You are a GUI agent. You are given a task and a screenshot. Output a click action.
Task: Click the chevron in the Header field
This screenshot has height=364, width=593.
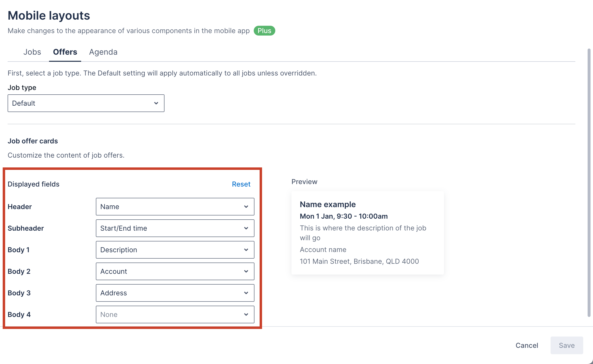tap(246, 207)
